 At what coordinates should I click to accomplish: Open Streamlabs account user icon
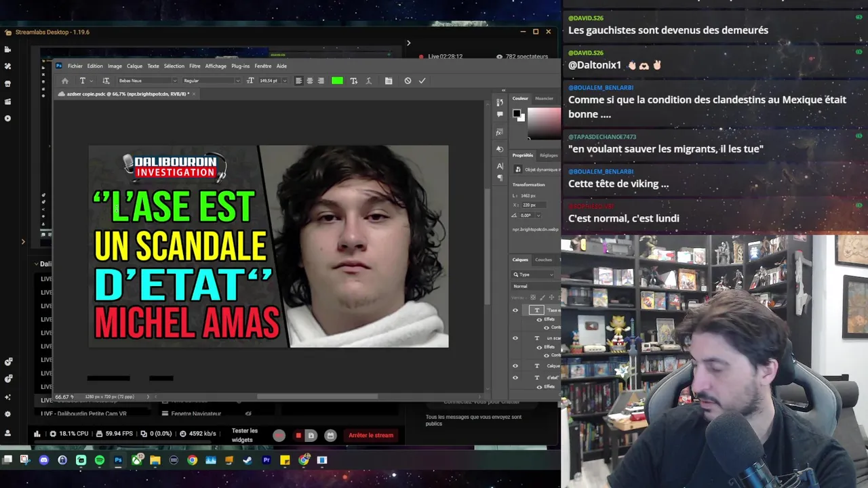8,432
